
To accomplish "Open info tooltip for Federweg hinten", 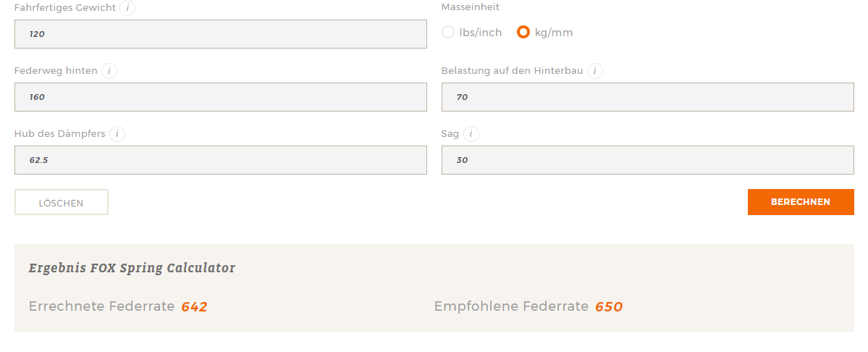I will coord(109,71).
